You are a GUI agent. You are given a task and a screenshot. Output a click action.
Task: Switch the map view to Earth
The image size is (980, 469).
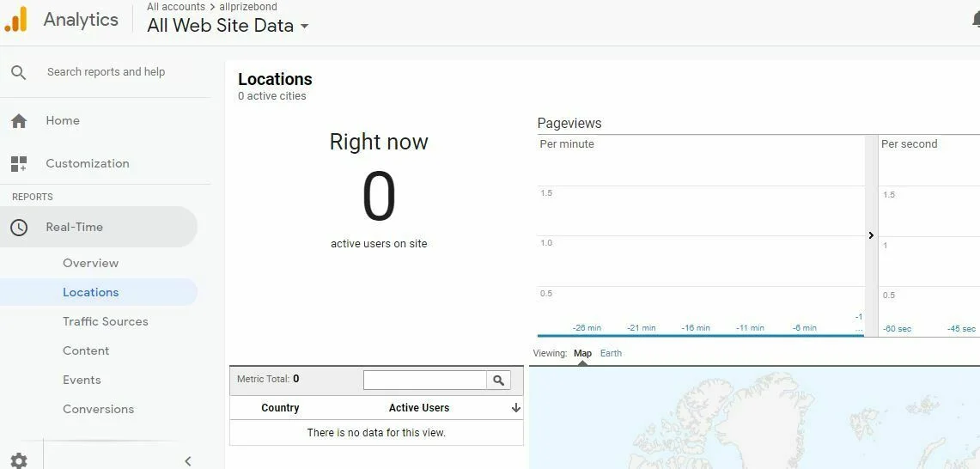point(611,353)
